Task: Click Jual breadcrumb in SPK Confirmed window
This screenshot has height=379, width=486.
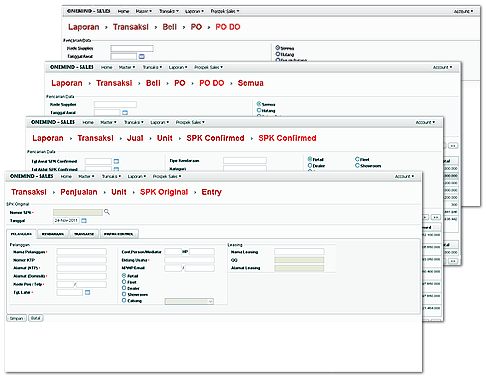Action: tap(135, 138)
